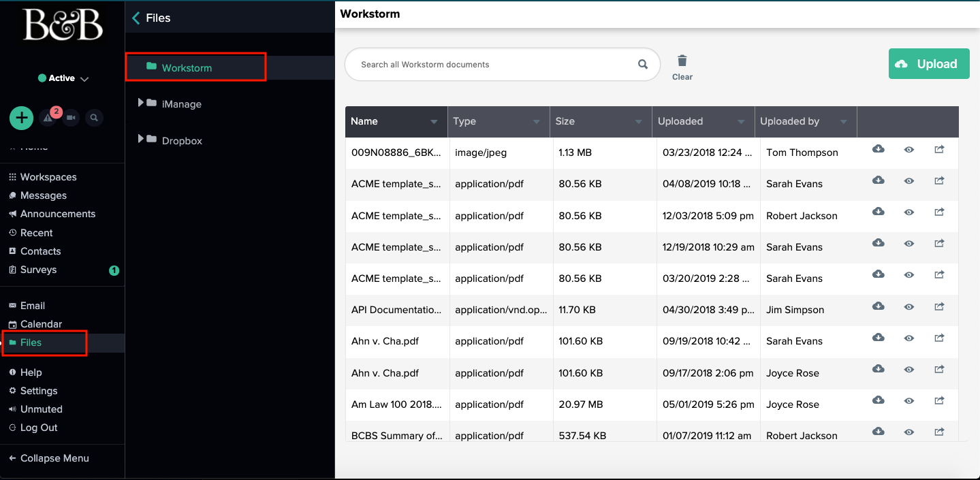Share ACME template uploaded 03/20/2019
Image resolution: width=980 pixels, height=480 pixels.
pos(939,275)
